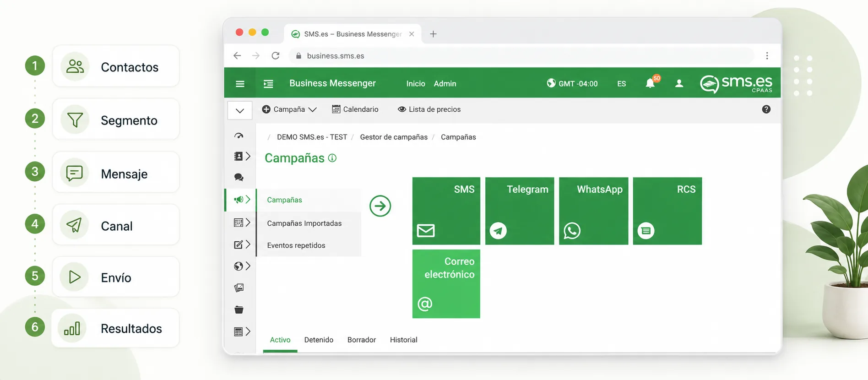
Task: Create a WhatsApp campaign tile
Action: pyautogui.click(x=594, y=211)
